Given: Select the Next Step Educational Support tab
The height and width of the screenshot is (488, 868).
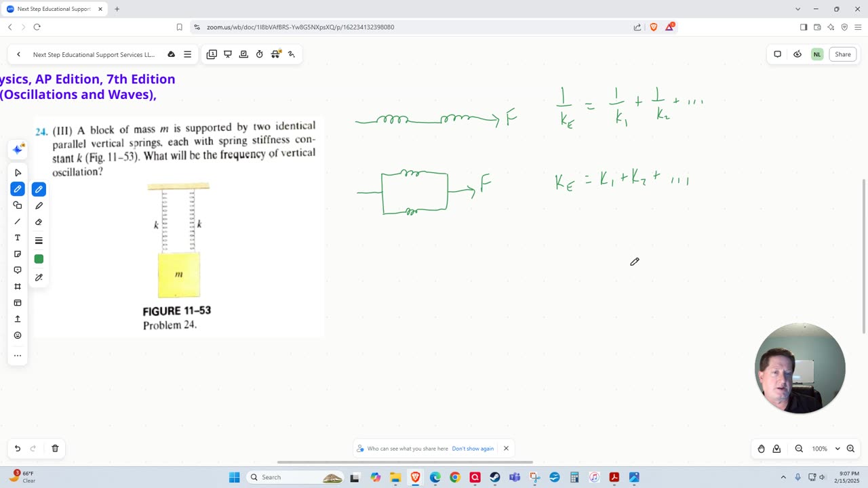Looking at the screenshot, I should click(54, 9).
